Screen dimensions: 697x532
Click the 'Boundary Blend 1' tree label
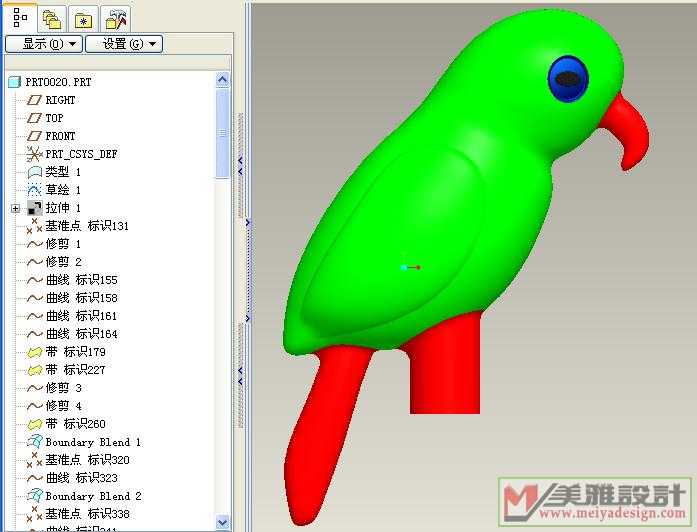[93, 442]
